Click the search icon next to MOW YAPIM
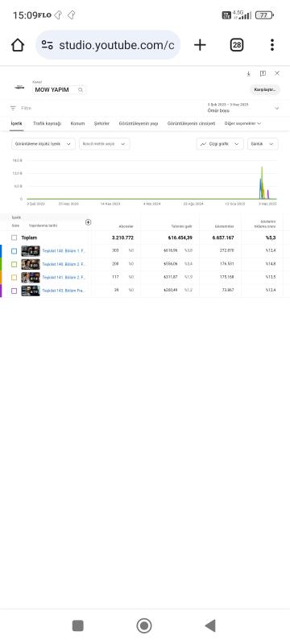This screenshot has height=644, width=290. pos(81,89)
